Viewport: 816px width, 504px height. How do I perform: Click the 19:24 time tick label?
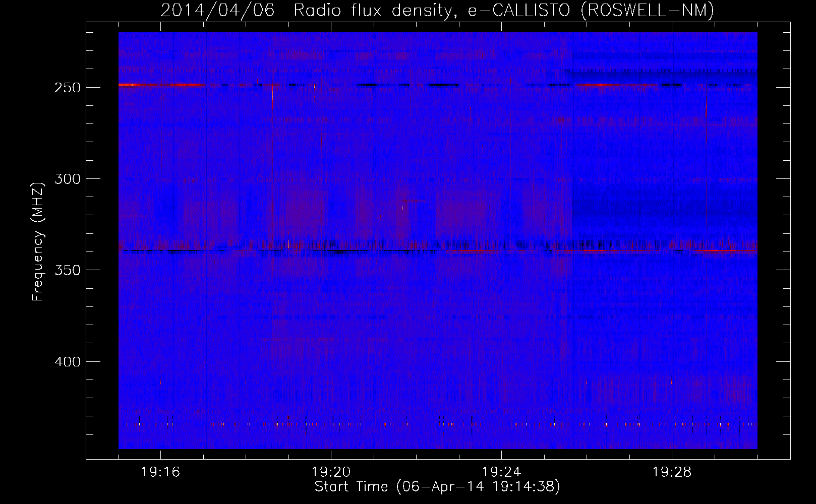pyautogui.click(x=501, y=472)
